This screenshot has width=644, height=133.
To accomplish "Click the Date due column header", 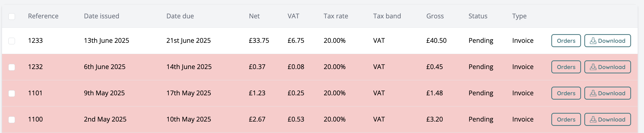I will click(180, 16).
